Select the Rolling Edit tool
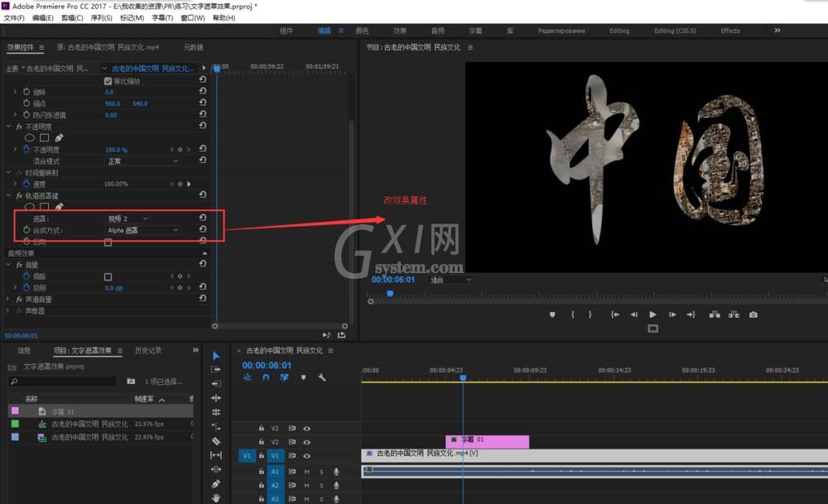Viewport: 828px width, 504px height. point(216,412)
